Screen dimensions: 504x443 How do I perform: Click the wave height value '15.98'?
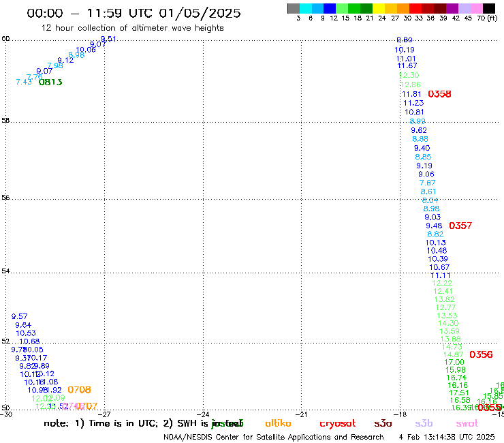[456, 370]
